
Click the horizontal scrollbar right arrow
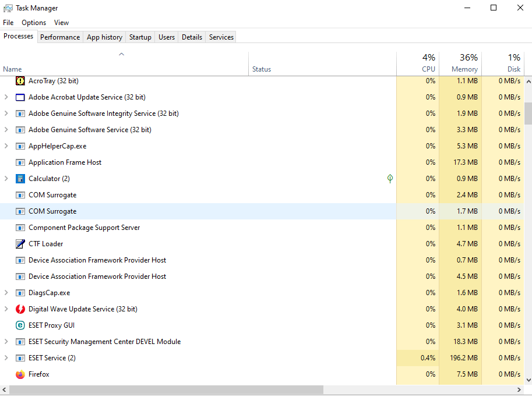coord(519,389)
